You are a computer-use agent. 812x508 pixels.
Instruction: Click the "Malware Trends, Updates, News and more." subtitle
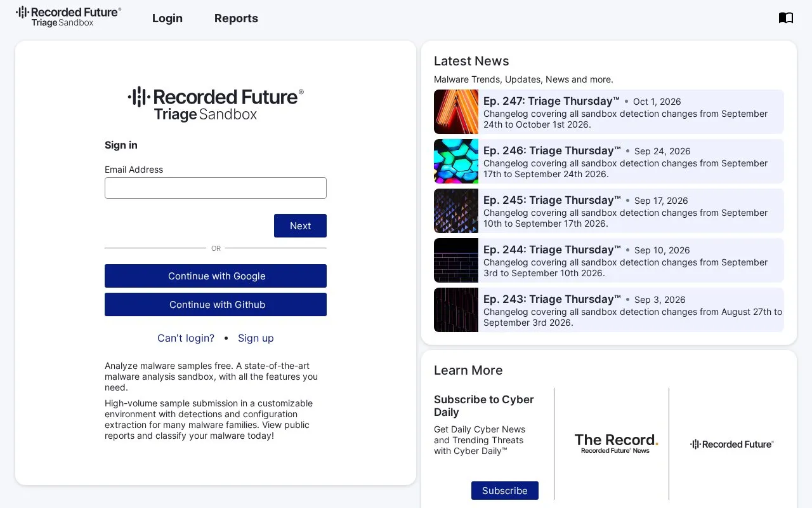pyautogui.click(x=523, y=79)
